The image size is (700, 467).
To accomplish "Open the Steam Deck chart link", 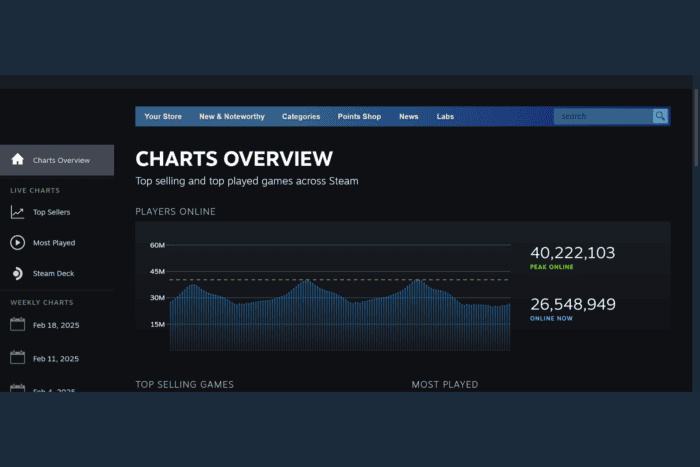I will pos(54,273).
